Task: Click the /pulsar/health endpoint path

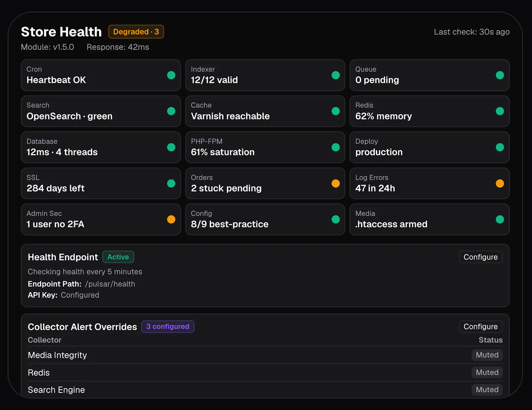Action: pyautogui.click(x=110, y=284)
